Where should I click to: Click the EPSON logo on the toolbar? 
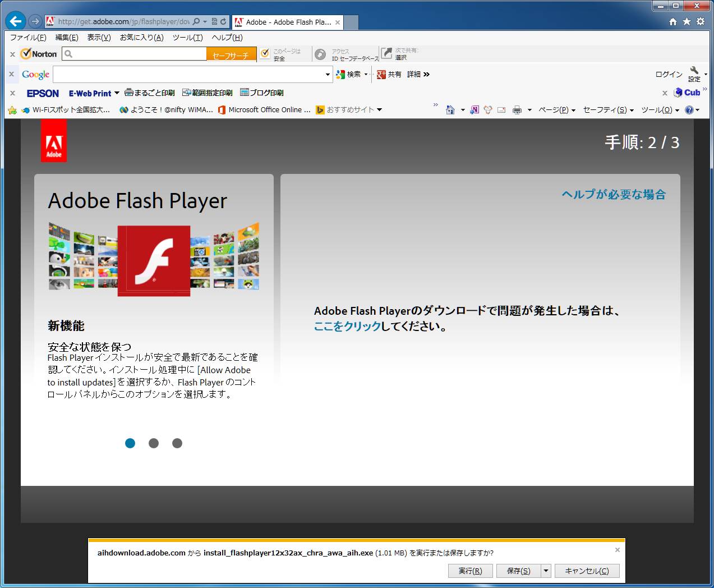(x=43, y=93)
